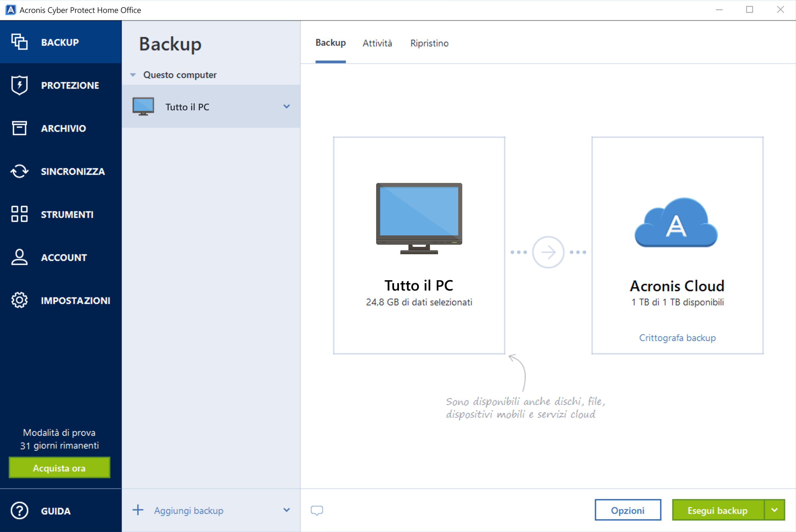Expand the Tutto il PC backup dropdown
The image size is (796, 532).
[287, 106]
